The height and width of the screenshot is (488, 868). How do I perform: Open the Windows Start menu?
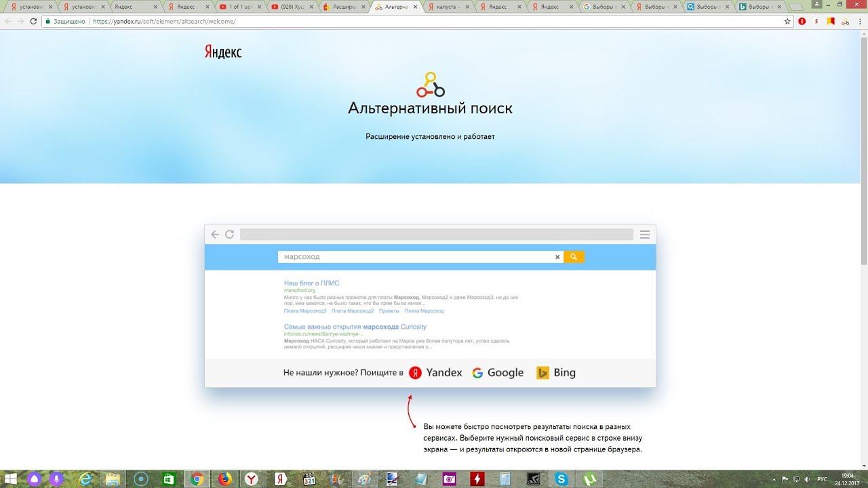(12, 479)
